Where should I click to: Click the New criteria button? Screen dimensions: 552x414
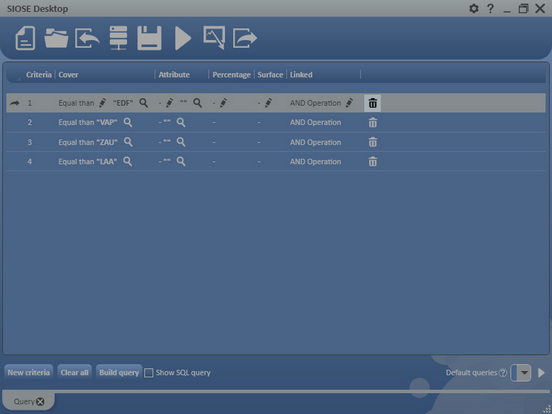point(29,372)
